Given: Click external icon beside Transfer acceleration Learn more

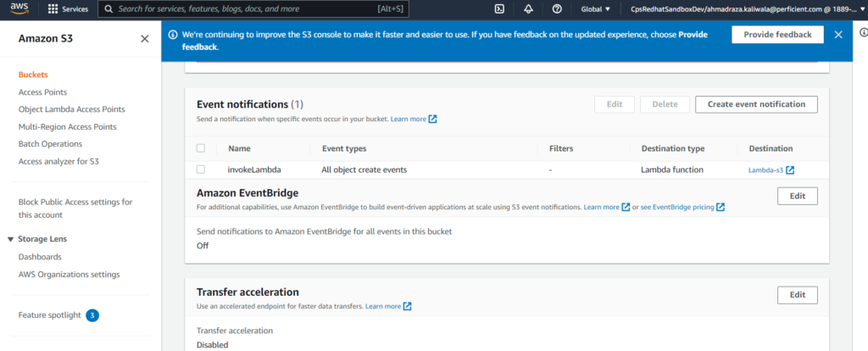Looking at the screenshot, I should (408, 306).
